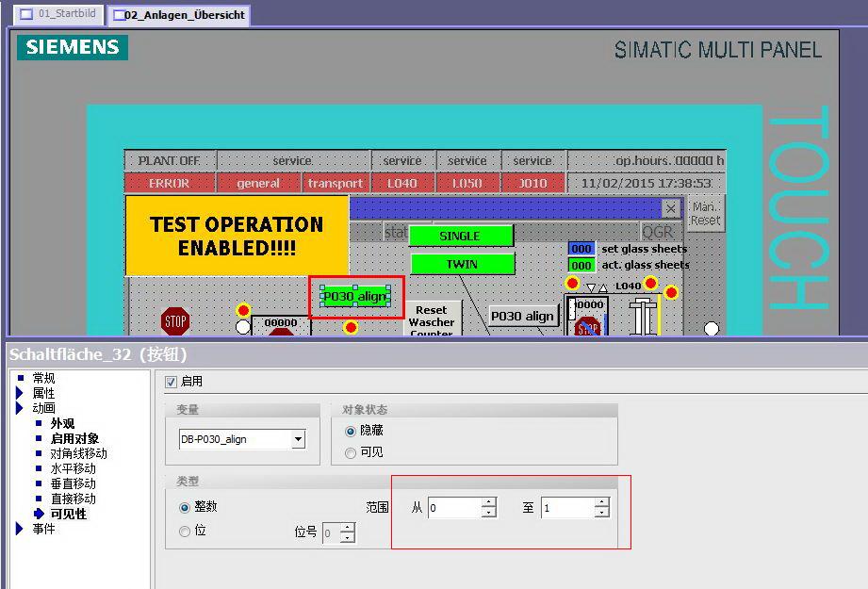Select the green TWIN mode button
This screenshot has width=868, height=589.
coord(462,264)
